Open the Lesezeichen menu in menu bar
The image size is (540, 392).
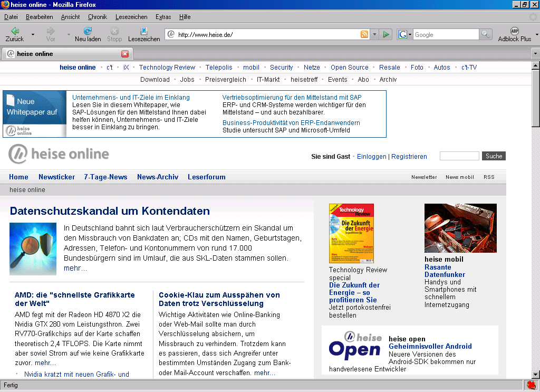click(x=131, y=17)
